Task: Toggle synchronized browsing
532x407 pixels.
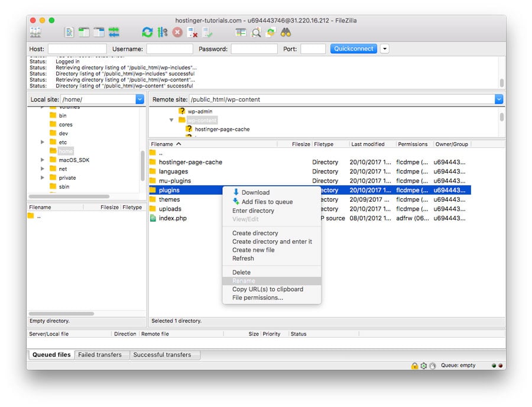Action: pos(271,33)
